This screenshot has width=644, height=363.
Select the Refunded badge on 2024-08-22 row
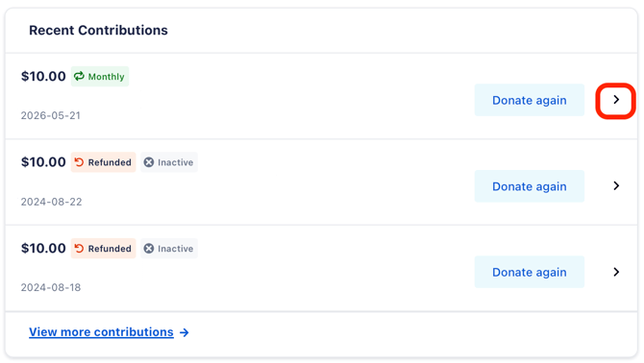[x=103, y=162]
